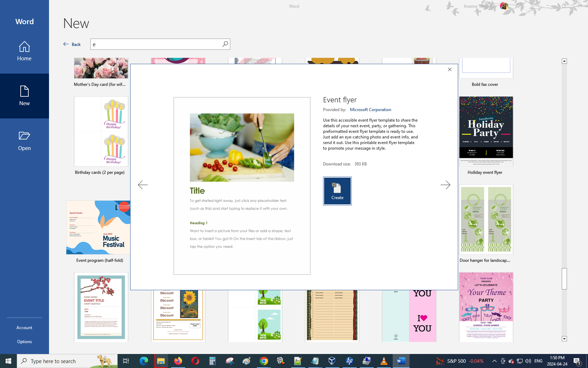Open Word Options
The width and height of the screenshot is (588, 368).
click(24, 342)
